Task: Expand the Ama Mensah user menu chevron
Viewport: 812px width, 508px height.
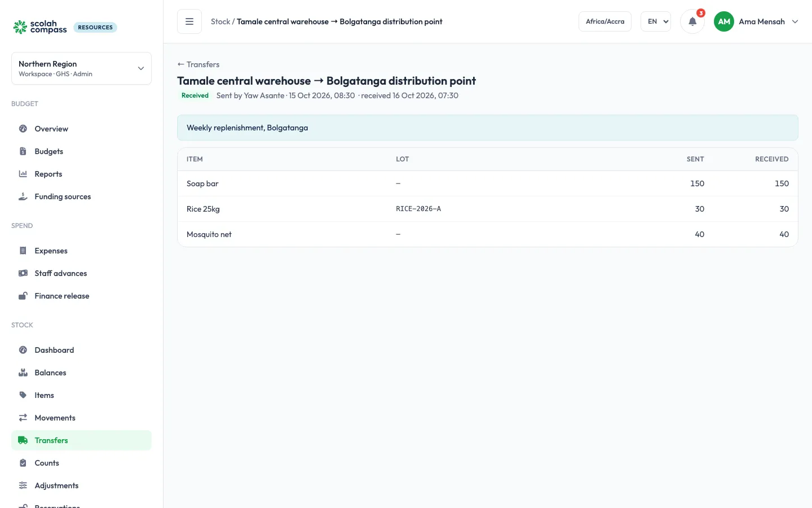Action: (x=795, y=21)
